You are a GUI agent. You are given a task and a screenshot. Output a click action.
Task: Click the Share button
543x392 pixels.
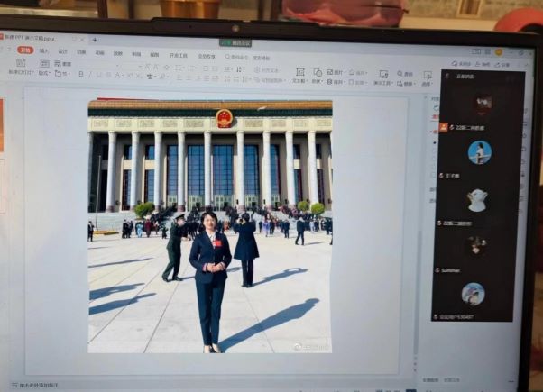click(502, 65)
